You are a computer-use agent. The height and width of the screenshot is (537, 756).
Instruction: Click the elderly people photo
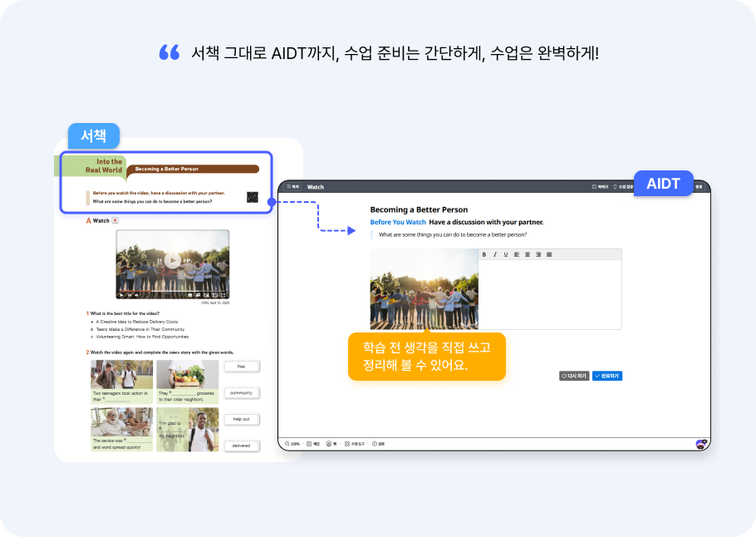121,422
